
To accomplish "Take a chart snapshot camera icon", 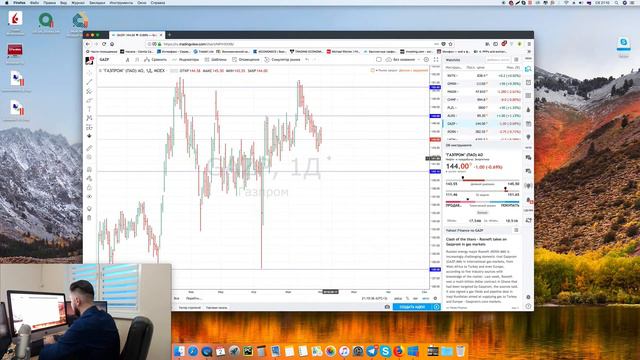I will [387, 307].
